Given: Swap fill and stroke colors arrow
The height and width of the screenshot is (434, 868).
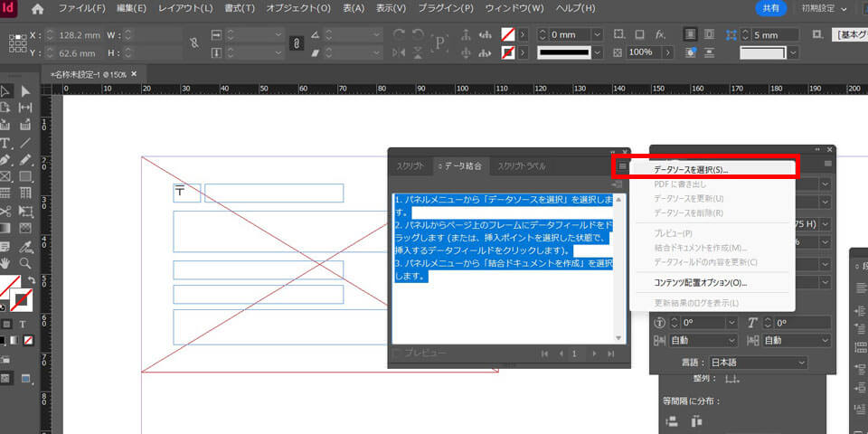Looking at the screenshot, I should click(33, 280).
